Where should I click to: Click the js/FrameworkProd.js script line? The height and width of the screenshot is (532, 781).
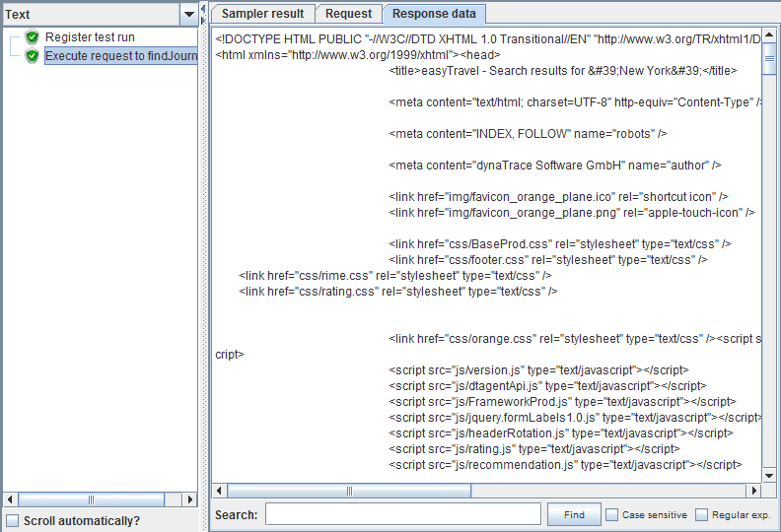click(x=562, y=402)
